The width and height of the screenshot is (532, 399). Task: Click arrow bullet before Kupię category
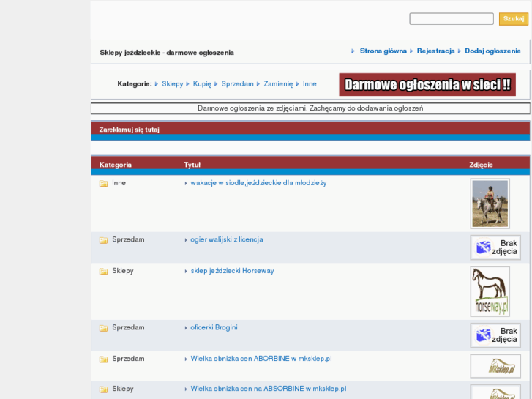point(187,84)
